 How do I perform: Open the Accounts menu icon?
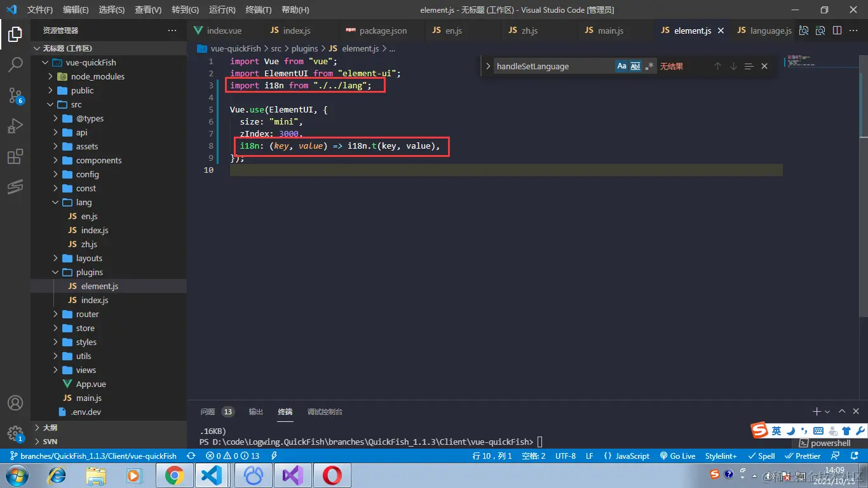coord(15,403)
